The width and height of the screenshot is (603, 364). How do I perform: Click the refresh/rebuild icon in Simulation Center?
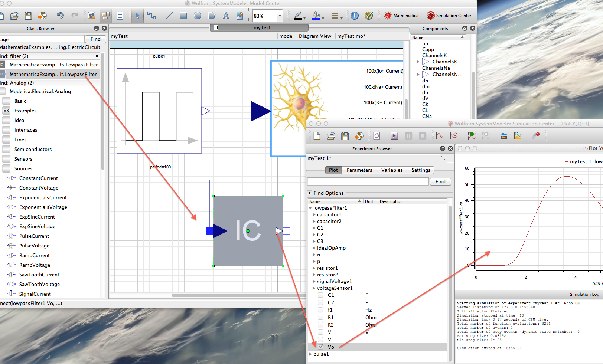pos(377,136)
